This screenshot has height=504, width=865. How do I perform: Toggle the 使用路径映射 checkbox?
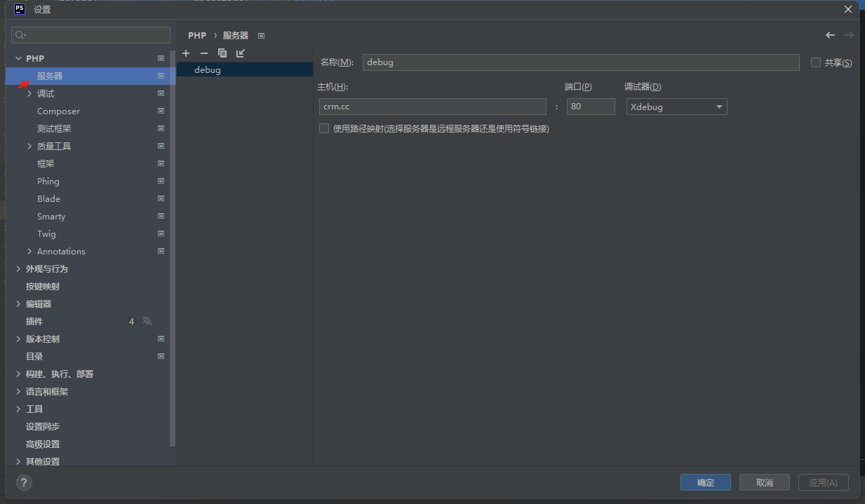[324, 128]
